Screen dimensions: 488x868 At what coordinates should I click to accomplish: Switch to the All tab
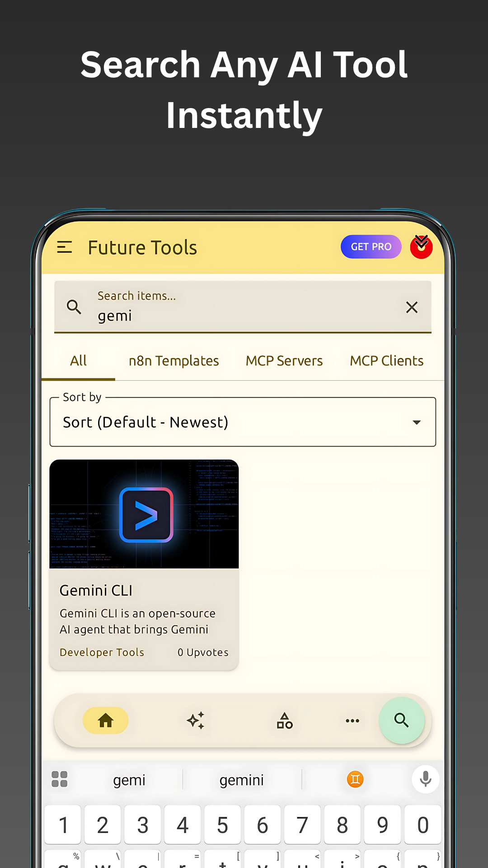tap(78, 361)
